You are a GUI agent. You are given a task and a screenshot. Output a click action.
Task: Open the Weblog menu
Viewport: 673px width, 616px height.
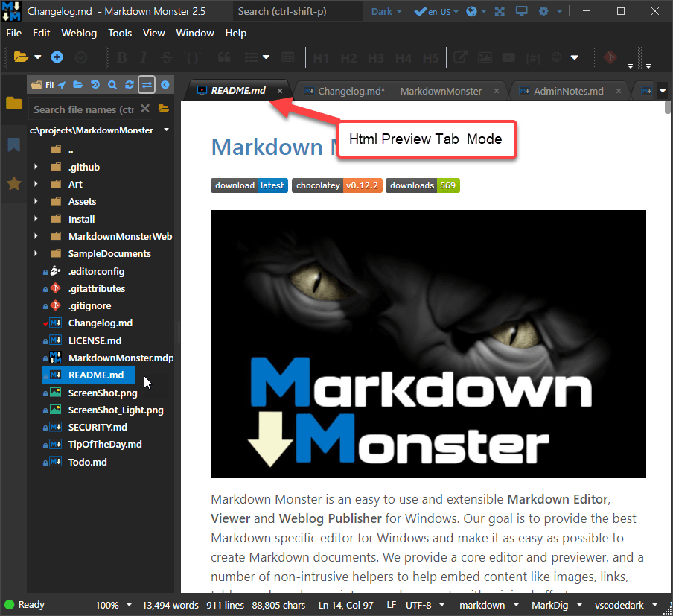click(x=79, y=33)
